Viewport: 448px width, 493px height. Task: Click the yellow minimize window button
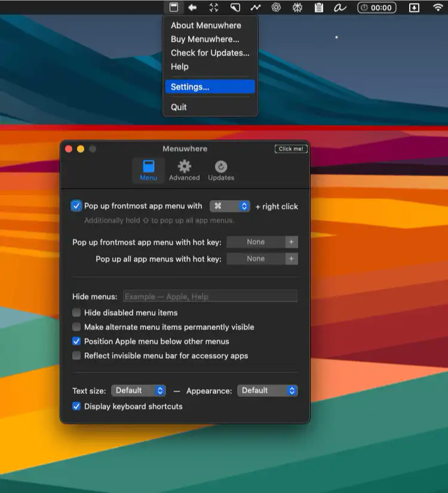pos(81,149)
